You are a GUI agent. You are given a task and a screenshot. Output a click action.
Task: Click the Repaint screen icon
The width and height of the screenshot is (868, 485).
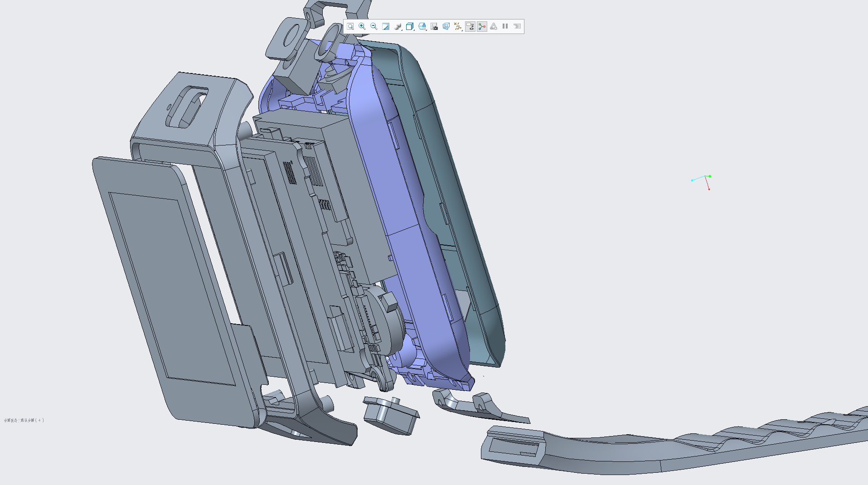pos(386,26)
